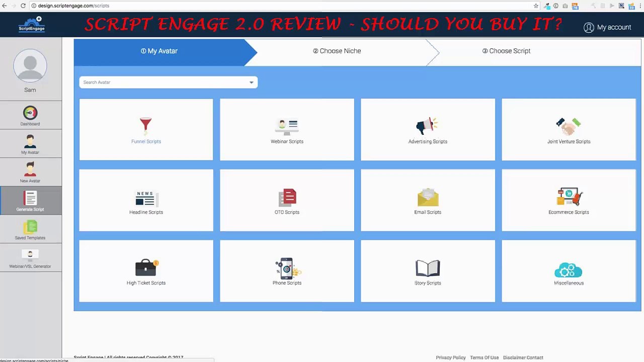Open My Avatar in the sidebar
This screenshot has height=362, width=644.
[30, 144]
